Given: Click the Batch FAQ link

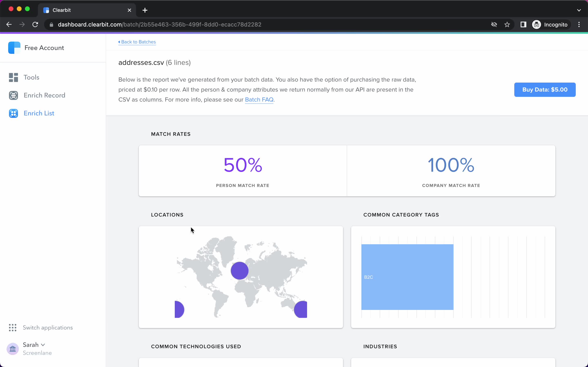Looking at the screenshot, I should click(259, 99).
